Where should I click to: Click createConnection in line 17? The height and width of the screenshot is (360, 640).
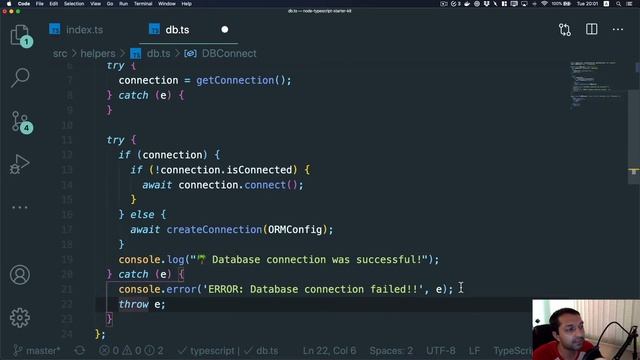(214, 230)
